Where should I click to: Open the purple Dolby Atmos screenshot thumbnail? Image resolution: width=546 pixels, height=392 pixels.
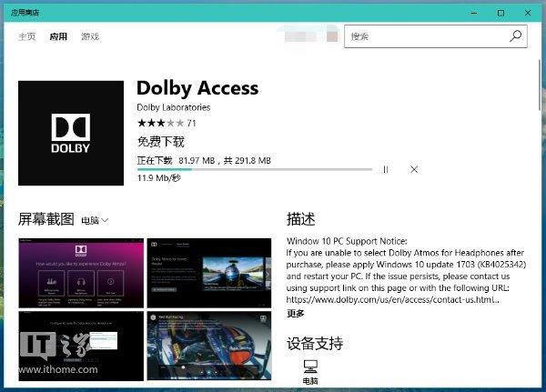[x=81, y=273]
